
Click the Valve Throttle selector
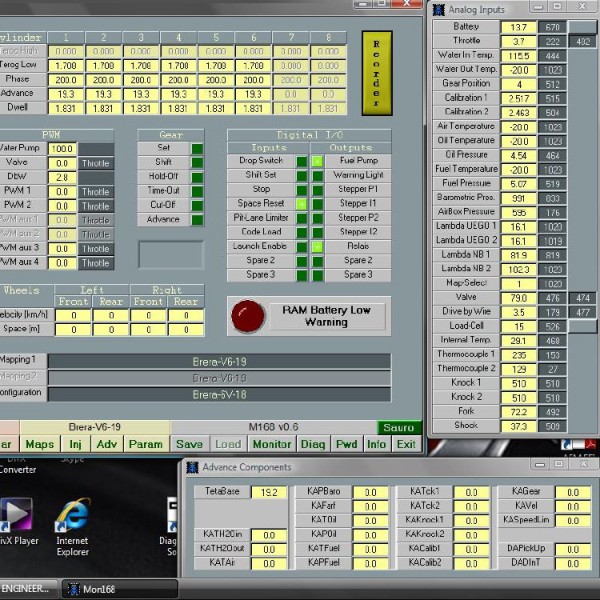[96, 163]
